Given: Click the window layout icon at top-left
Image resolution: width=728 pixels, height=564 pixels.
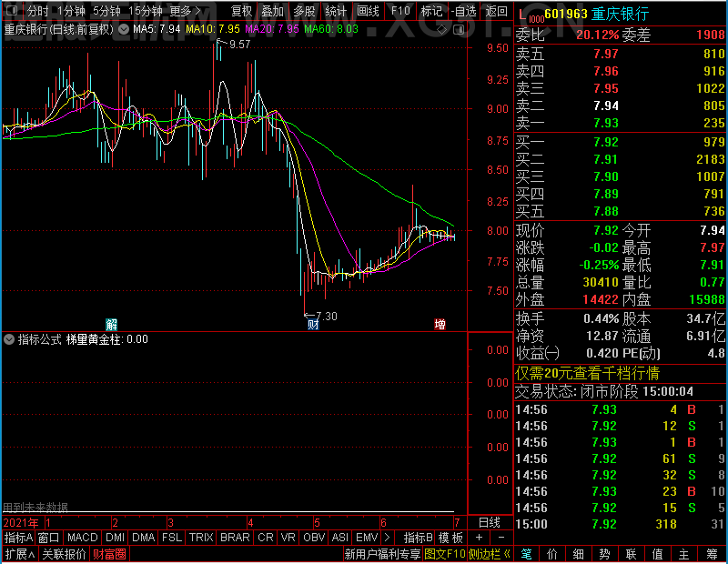Looking at the screenshot, I should click(x=12, y=10).
